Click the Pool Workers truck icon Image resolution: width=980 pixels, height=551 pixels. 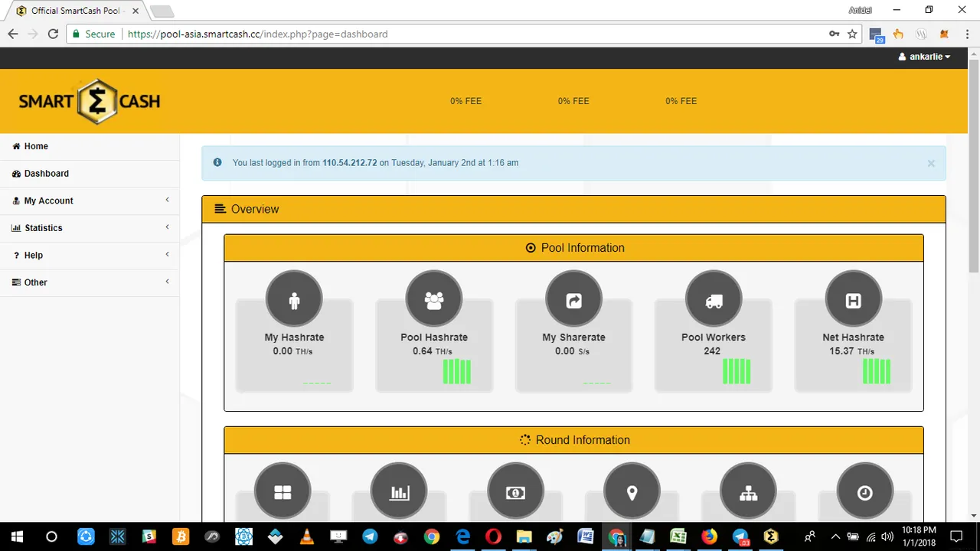tap(714, 298)
